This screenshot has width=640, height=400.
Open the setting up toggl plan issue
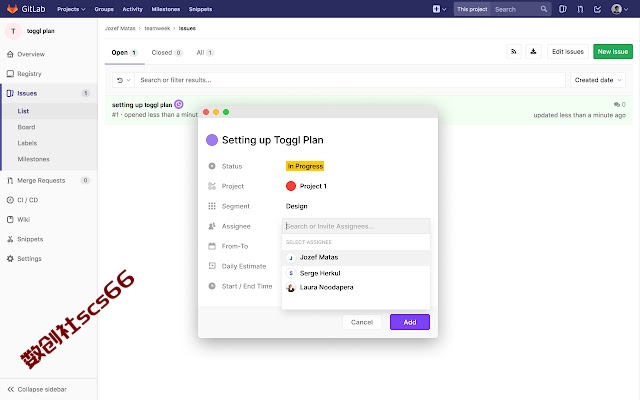pyautogui.click(x=142, y=105)
